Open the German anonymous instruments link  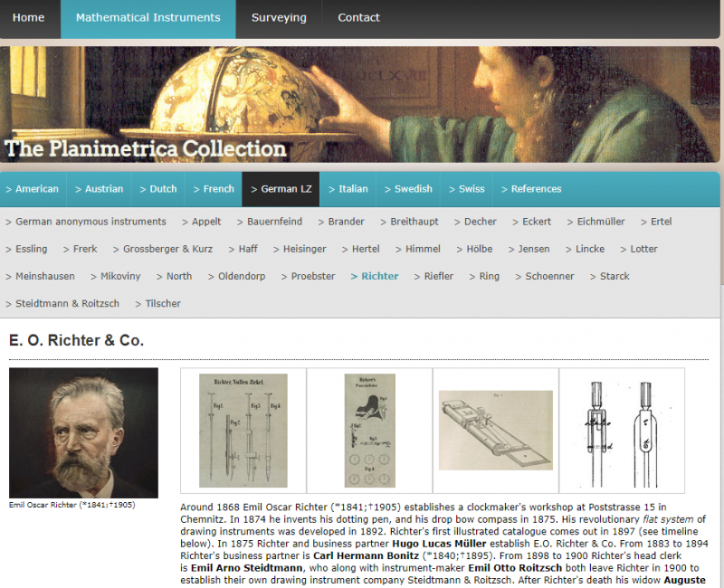[x=86, y=222]
